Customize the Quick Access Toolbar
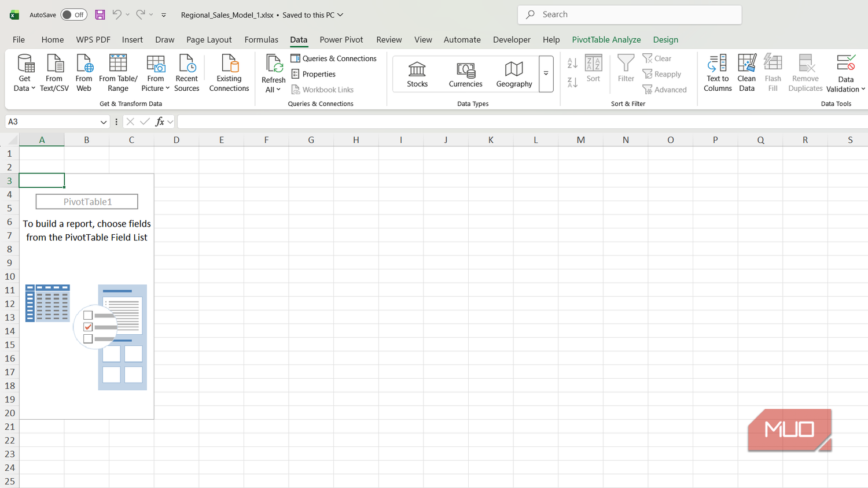 pos(164,15)
